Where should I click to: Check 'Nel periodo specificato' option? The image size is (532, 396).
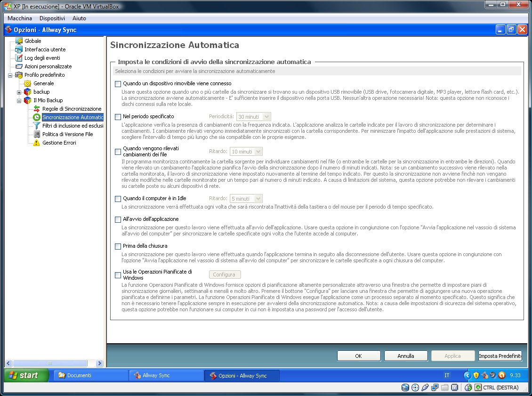[x=118, y=117]
